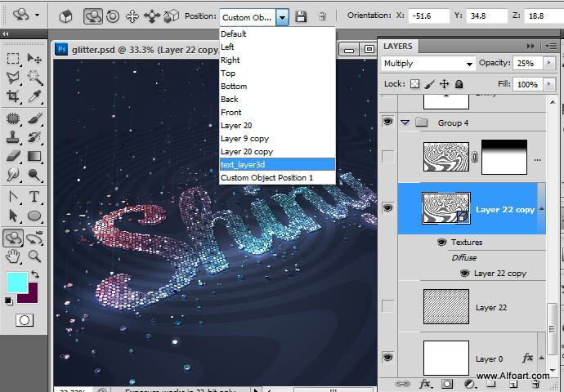Click the Position dropdown arrow
This screenshot has width=564, height=392.
tap(282, 16)
